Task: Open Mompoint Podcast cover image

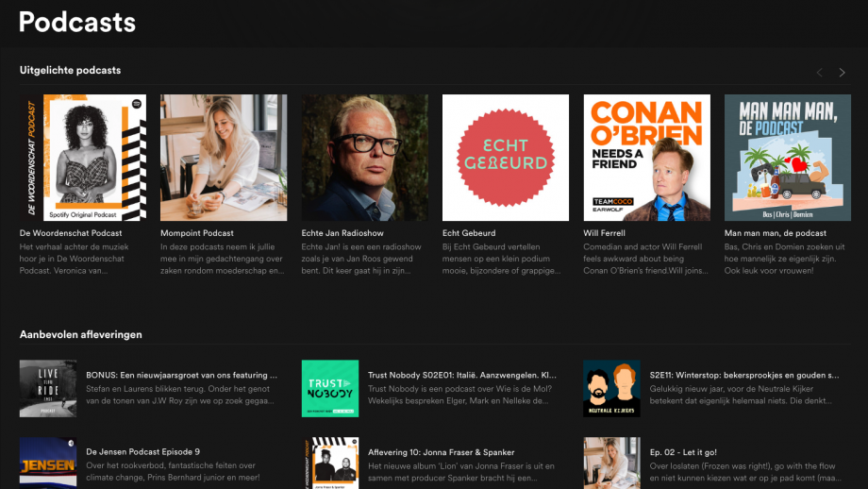Action: [x=224, y=158]
